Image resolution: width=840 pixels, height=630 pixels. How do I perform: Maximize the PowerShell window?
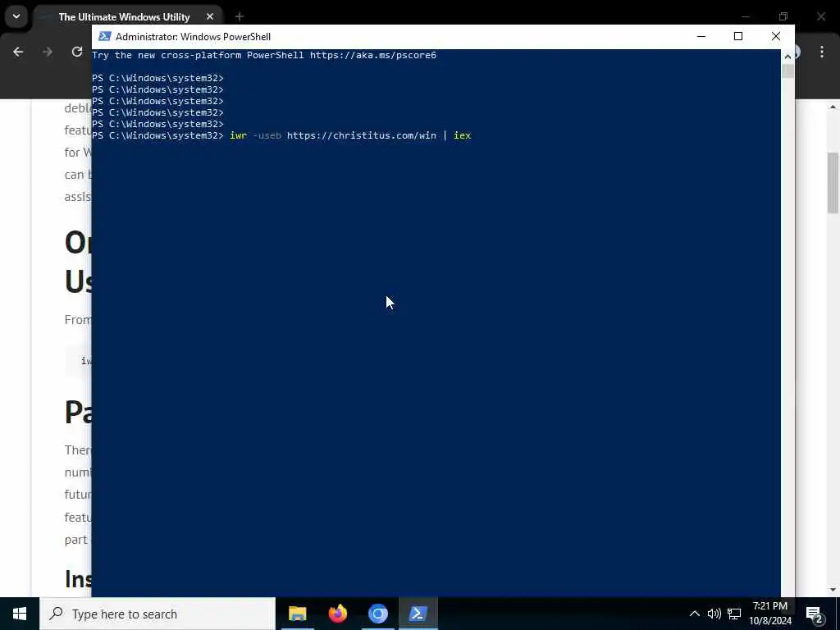pyautogui.click(x=738, y=36)
